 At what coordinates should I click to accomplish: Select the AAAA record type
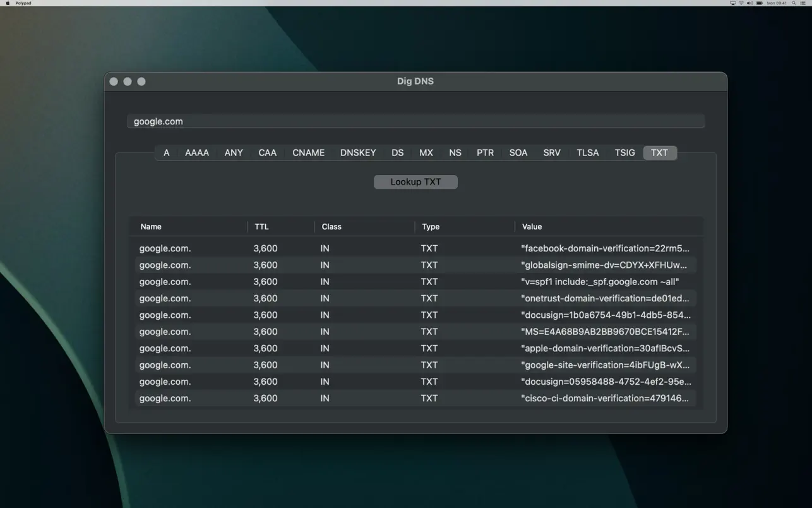196,152
